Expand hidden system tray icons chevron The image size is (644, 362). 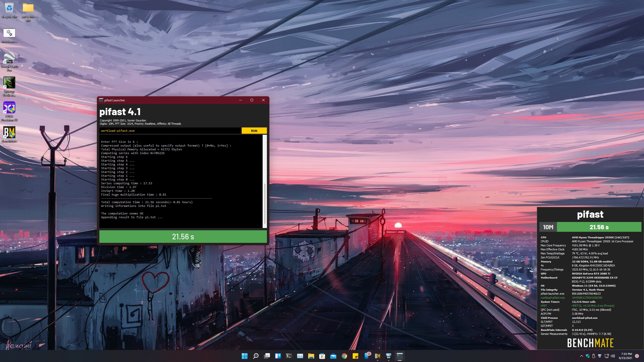point(581,356)
